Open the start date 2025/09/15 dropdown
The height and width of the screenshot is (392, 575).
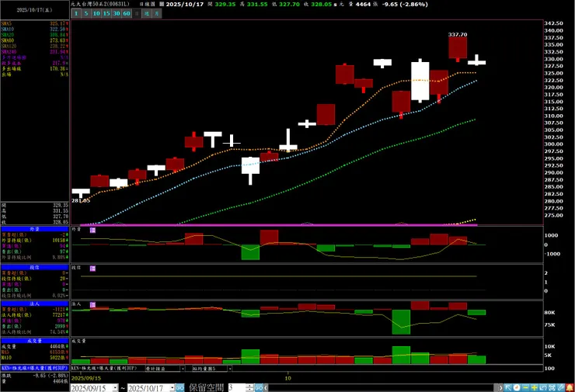(115, 387)
